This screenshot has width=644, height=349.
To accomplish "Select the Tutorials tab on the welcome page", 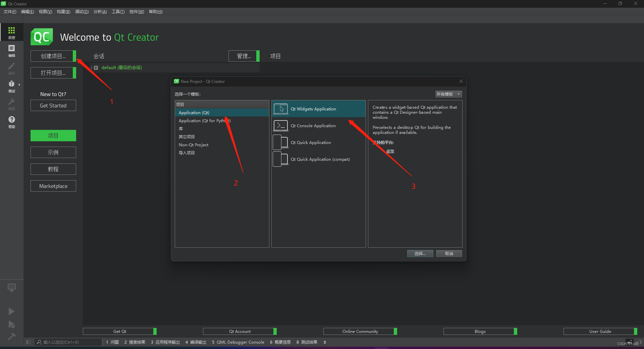I will [x=53, y=169].
